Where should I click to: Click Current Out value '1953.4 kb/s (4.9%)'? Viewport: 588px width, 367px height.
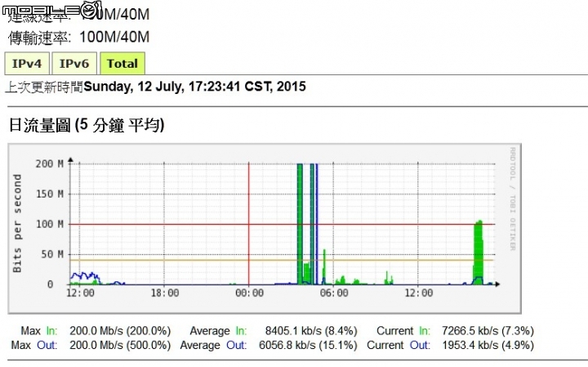point(488,345)
